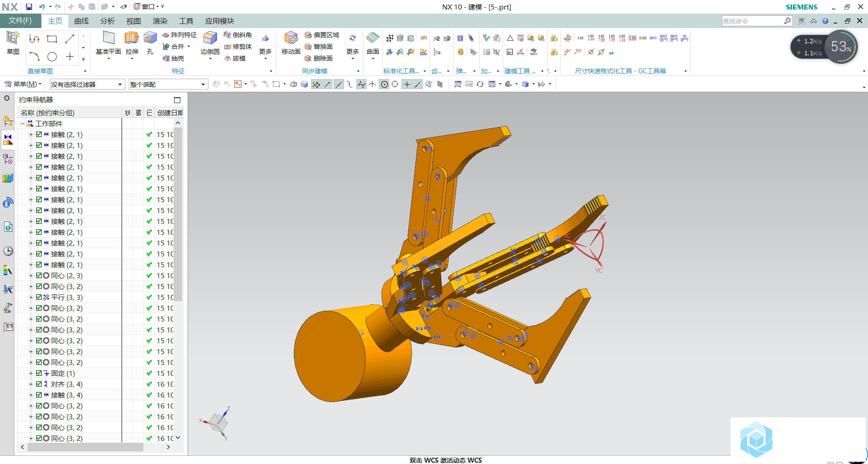Click the Unite (合并) tool
Screen dimensions: 868x464
174,47
